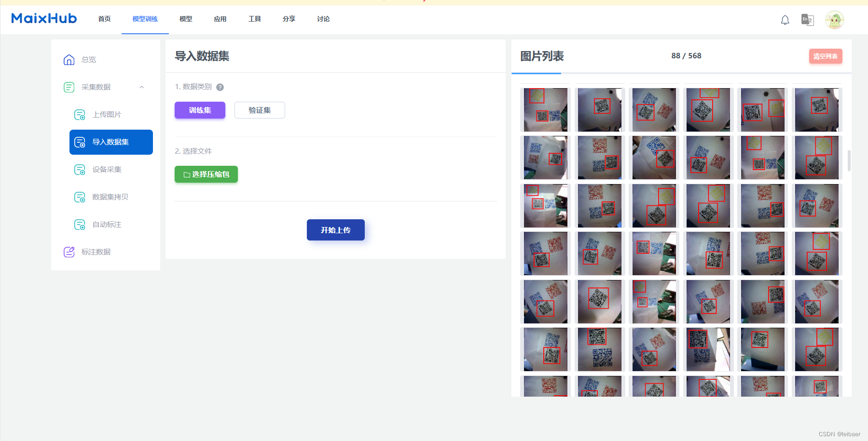Open the 模型训练 tab

click(x=145, y=19)
